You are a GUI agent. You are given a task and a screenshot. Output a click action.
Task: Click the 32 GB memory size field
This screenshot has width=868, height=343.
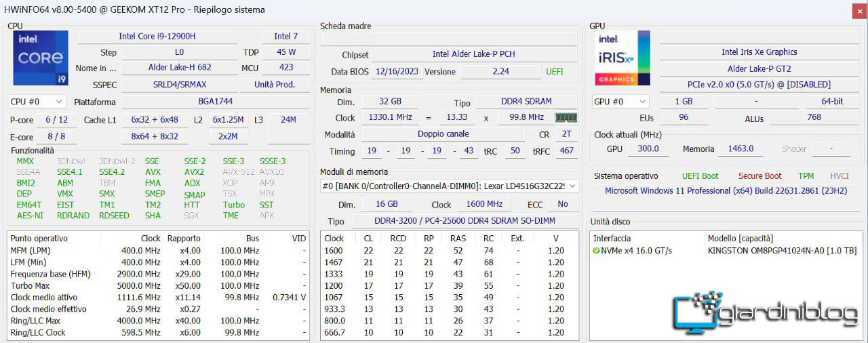390,102
